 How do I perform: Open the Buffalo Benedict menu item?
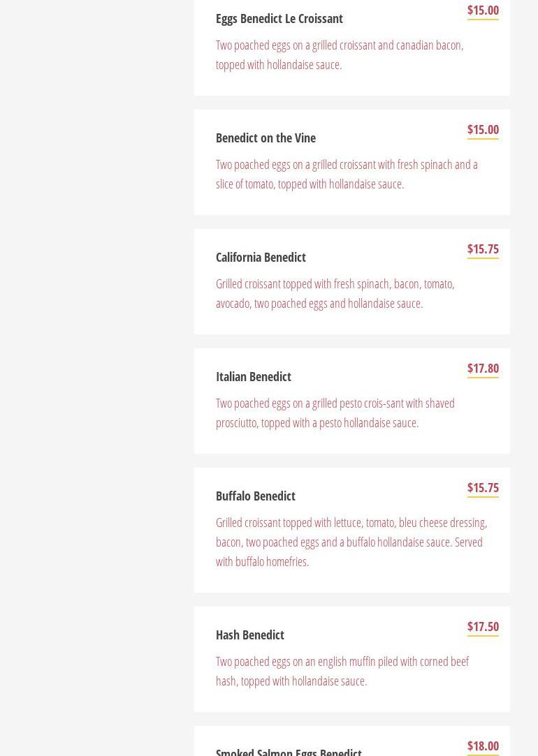(x=255, y=496)
